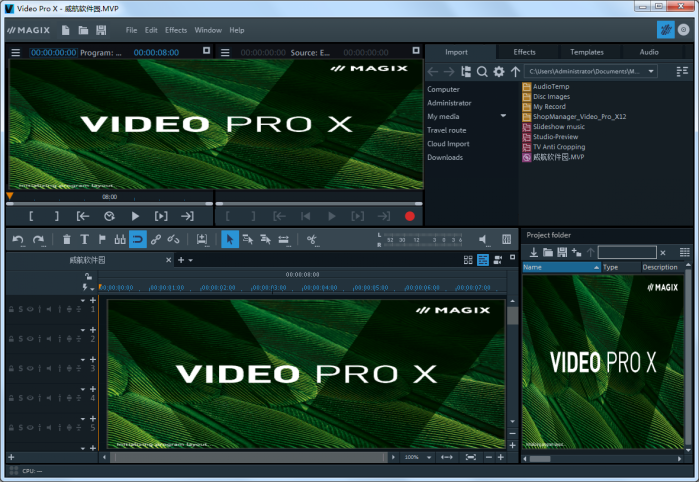Click the blue MAGIX icon at top right
The width and height of the screenshot is (699, 482).
point(666,30)
